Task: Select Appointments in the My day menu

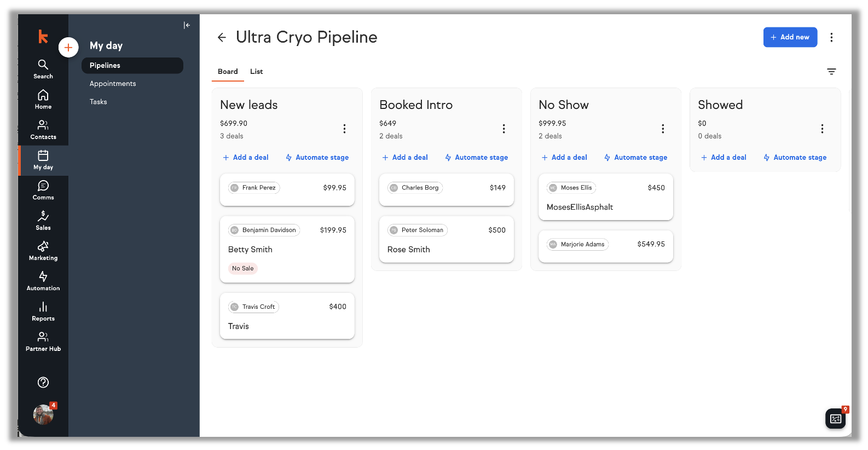Action: point(113,84)
